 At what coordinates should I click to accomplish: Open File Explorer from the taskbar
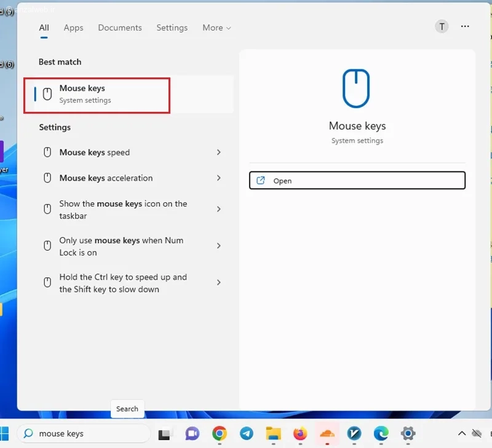[274, 433]
